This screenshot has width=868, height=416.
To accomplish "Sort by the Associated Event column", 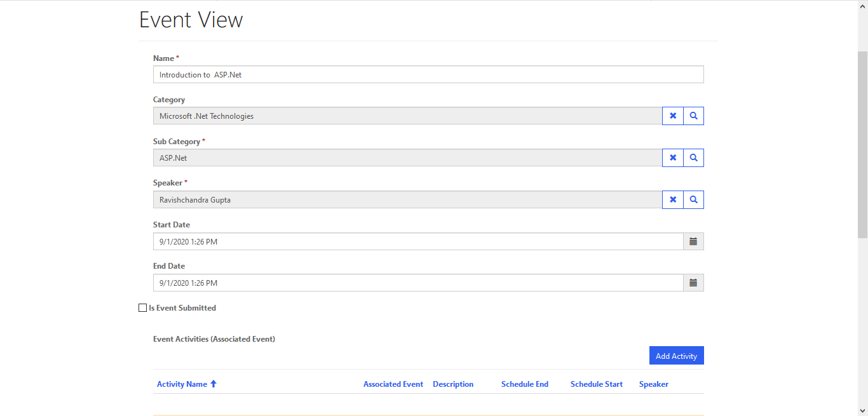I will point(393,384).
